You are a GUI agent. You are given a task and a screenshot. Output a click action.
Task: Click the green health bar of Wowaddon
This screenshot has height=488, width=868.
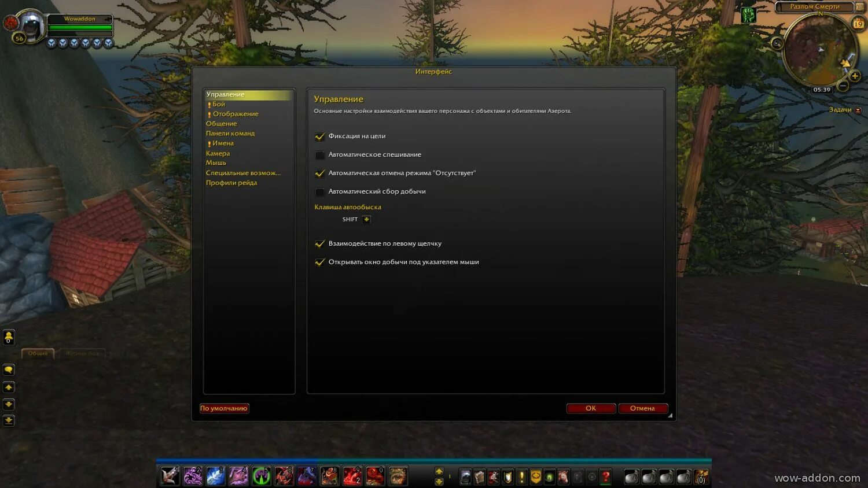[x=80, y=28]
